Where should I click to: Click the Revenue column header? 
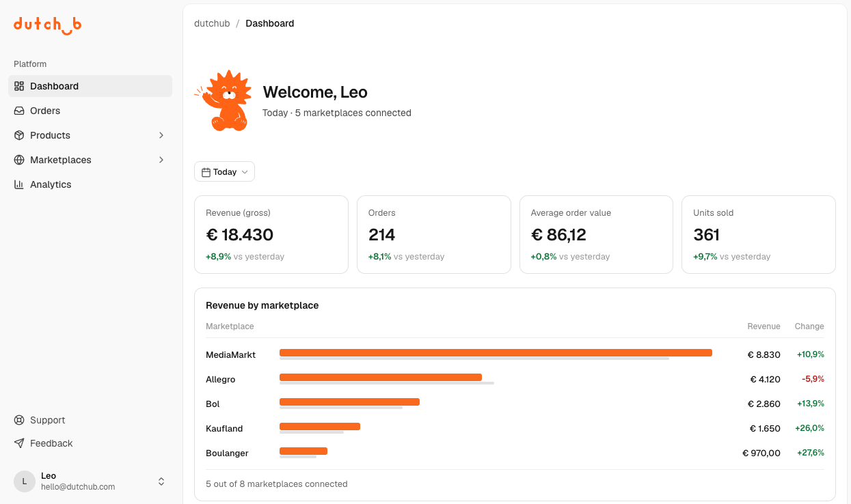(x=764, y=326)
